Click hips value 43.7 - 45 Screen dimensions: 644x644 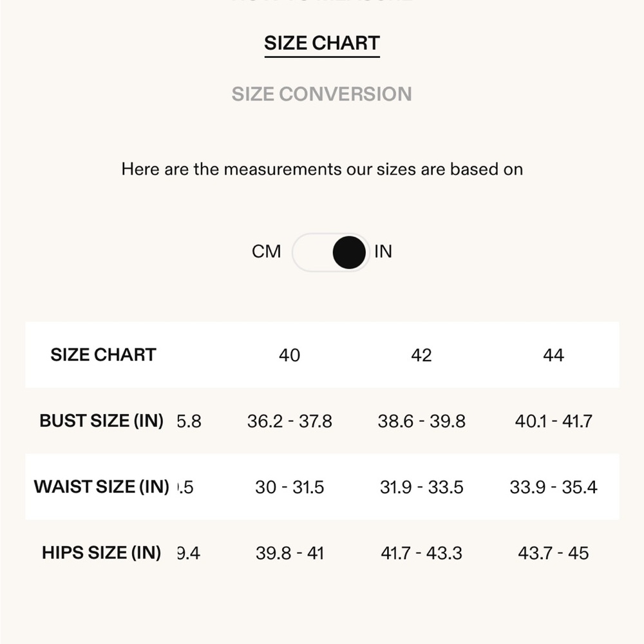pyautogui.click(x=553, y=553)
